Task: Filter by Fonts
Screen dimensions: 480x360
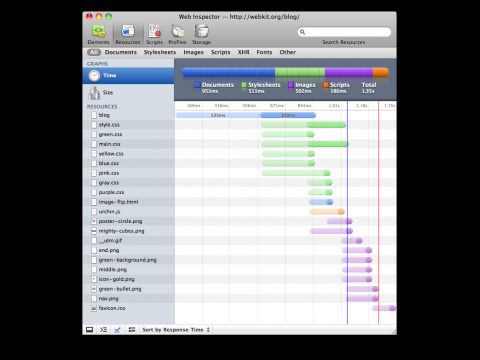Action: click(264, 52)
